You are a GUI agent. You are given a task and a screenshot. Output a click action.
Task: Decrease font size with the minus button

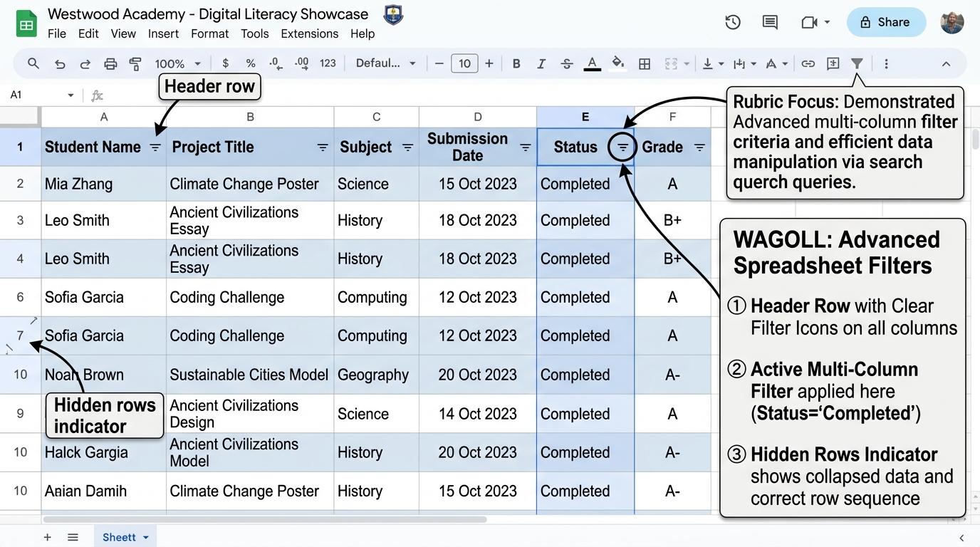click(439, 63)
